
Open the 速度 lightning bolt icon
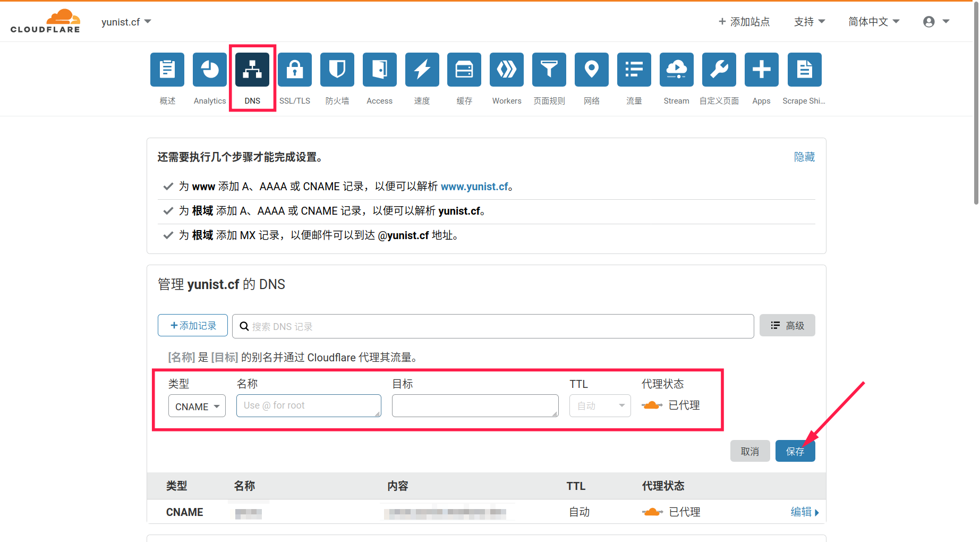point(422,70)
